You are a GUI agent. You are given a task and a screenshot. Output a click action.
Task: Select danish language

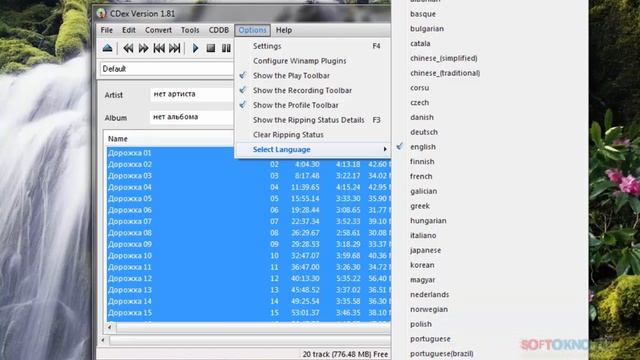(x=422, y=117)
